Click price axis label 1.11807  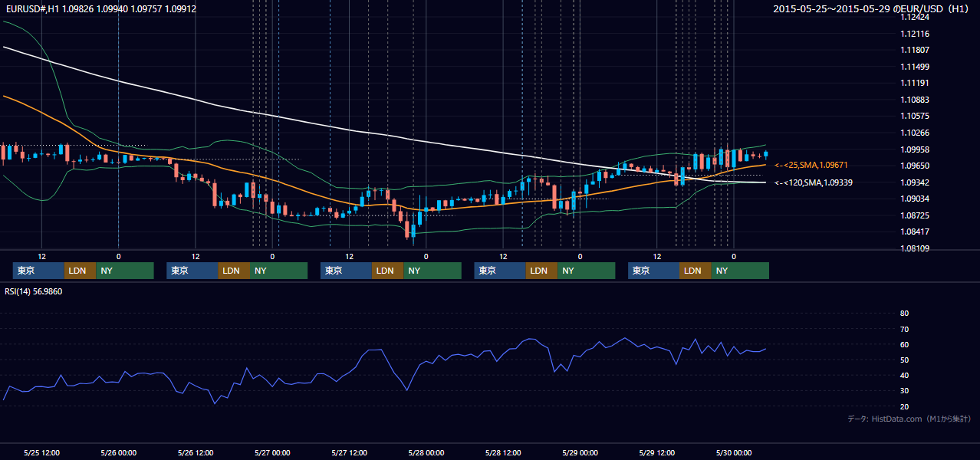pyautogui.click(x=916, y=50)
